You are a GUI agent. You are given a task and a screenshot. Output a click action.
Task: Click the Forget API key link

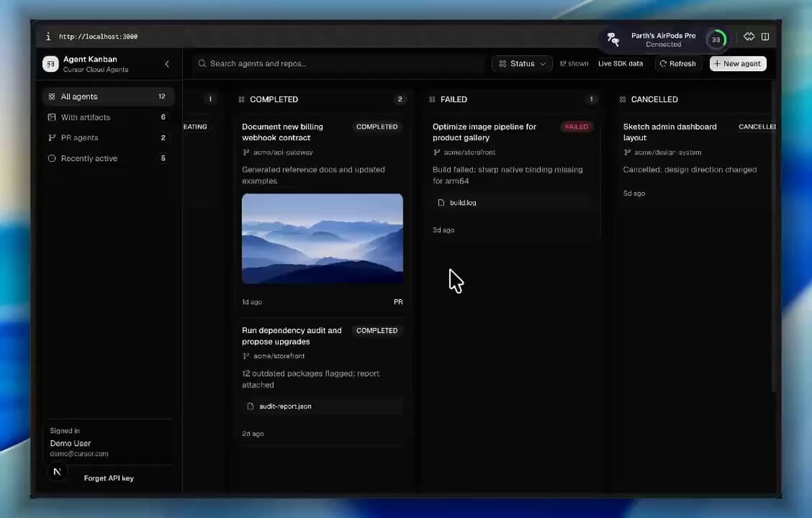pyautogui.click(x=109, y=478)
